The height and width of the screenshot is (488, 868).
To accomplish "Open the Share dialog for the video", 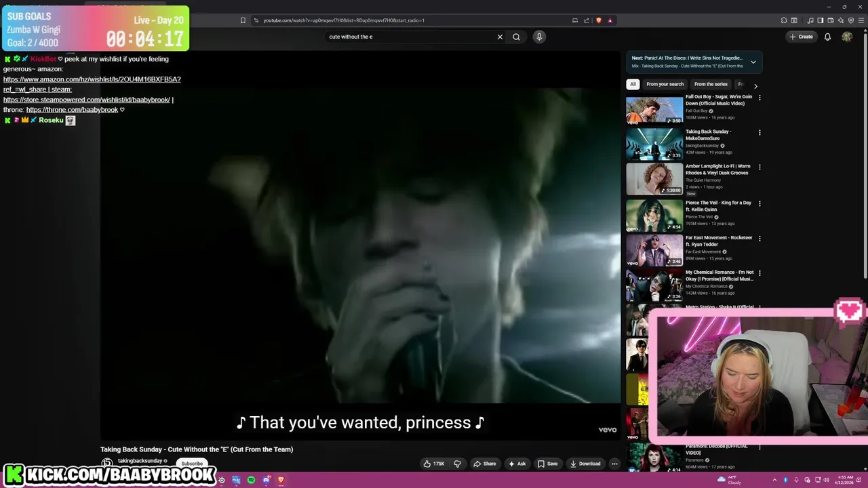I will click(x=485, y=464).
